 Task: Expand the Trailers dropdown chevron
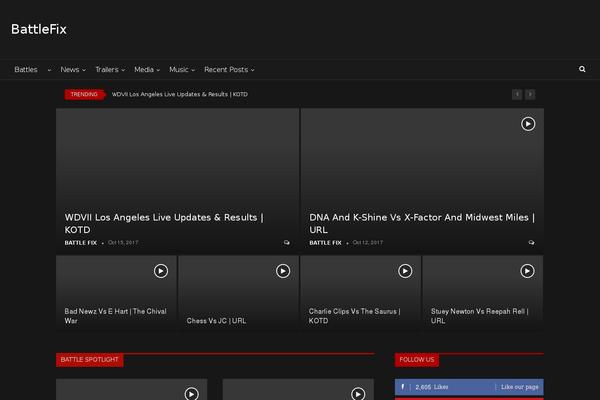123,70
